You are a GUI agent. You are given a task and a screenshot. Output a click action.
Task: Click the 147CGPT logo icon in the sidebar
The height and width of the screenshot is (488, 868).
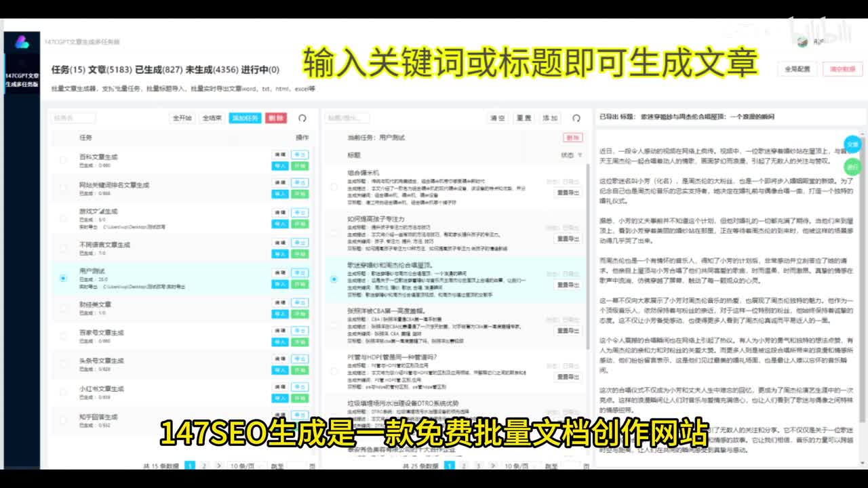click(x=22, y=43)
